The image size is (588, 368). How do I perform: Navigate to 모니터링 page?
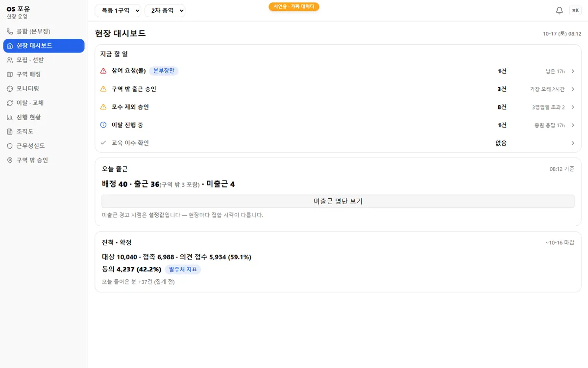click(x=44, y=88)
